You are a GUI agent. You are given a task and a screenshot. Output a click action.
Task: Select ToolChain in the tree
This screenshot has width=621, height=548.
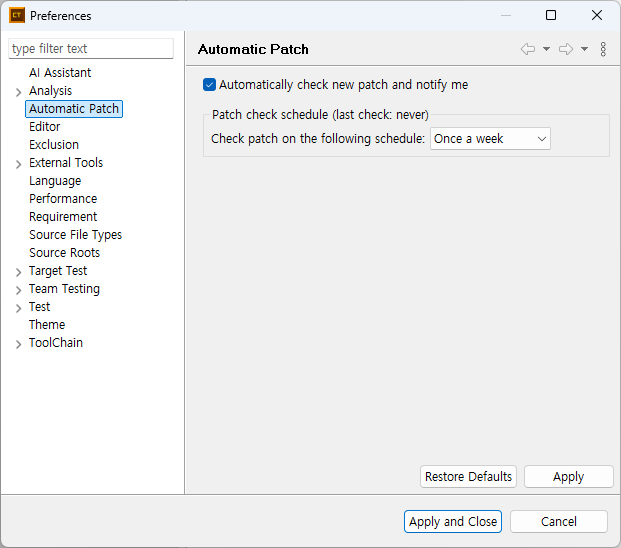tap(56, 343)
